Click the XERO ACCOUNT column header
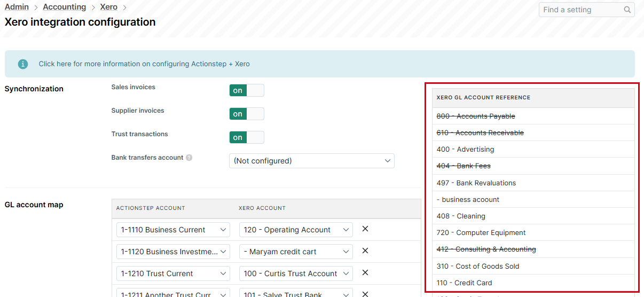 pos(262,208)
